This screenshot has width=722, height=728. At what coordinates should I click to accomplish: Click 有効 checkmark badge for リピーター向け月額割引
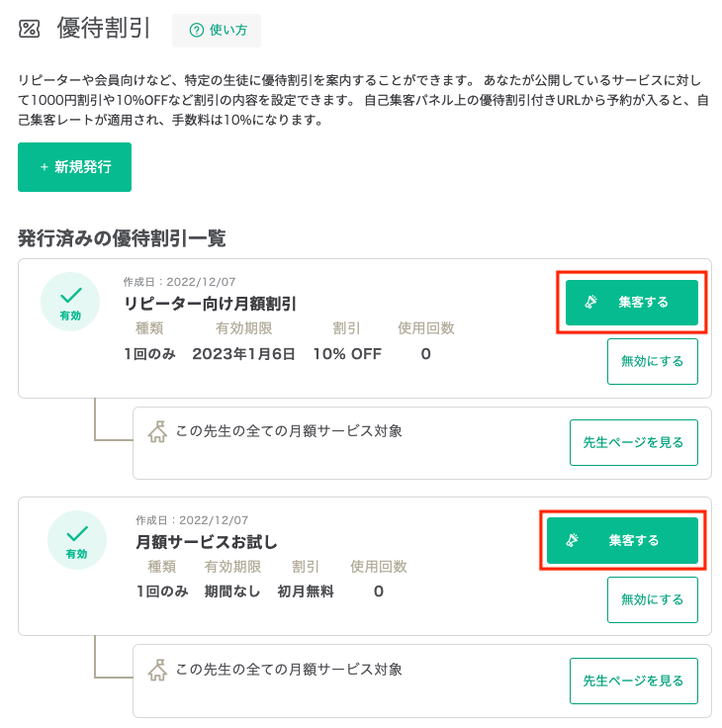tap(70, 302)
